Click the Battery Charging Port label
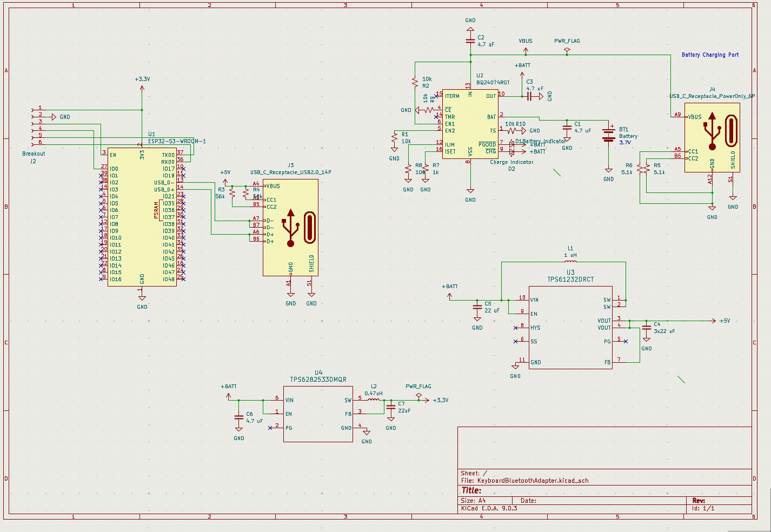Image resolution: width=771 pixels, height=532 pixels. click(x=711, y=55)
